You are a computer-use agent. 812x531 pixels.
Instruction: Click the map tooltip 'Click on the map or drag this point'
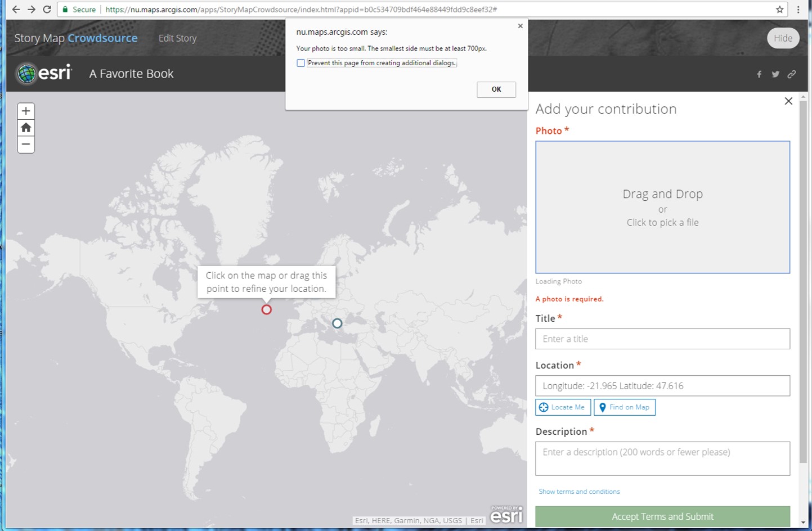(x=266, y=282)
